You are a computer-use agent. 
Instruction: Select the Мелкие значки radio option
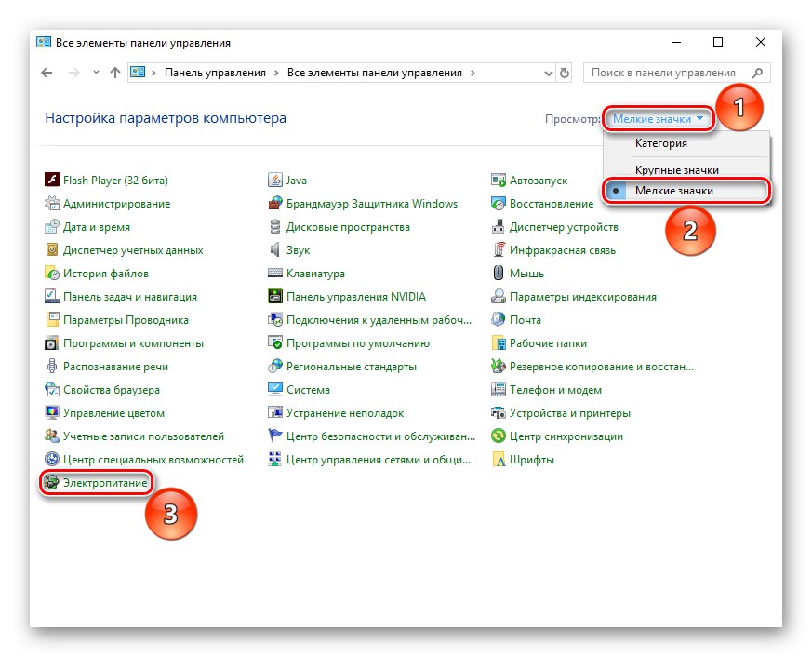tap(686, 191)
